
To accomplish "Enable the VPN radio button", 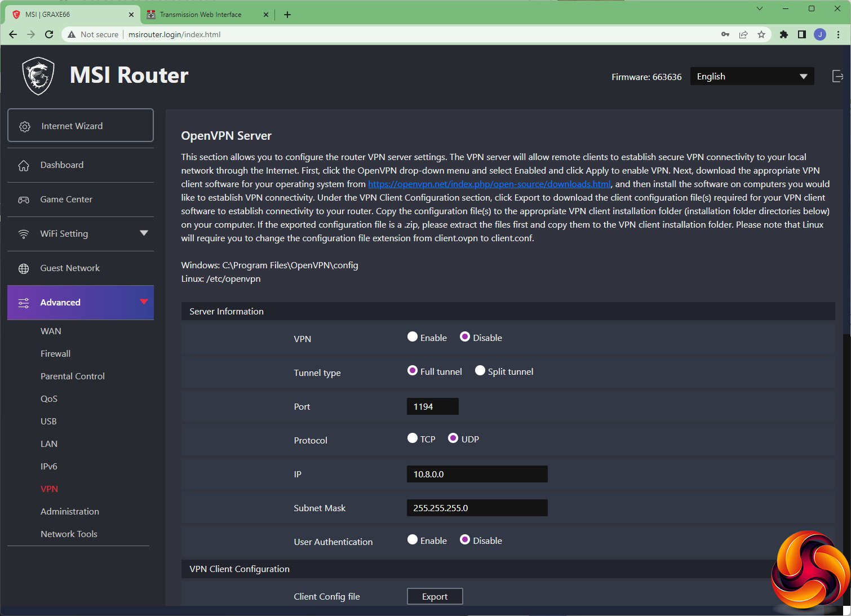I will 413,337.
